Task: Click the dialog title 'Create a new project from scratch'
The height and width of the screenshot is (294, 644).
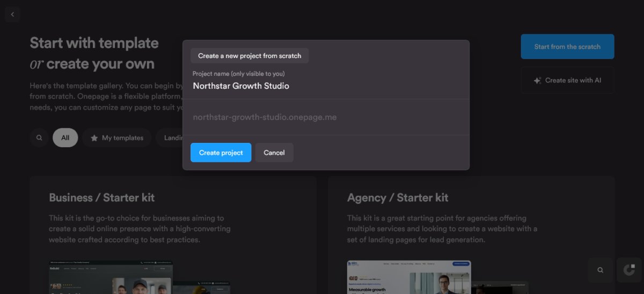Action: tap(250, 56)
